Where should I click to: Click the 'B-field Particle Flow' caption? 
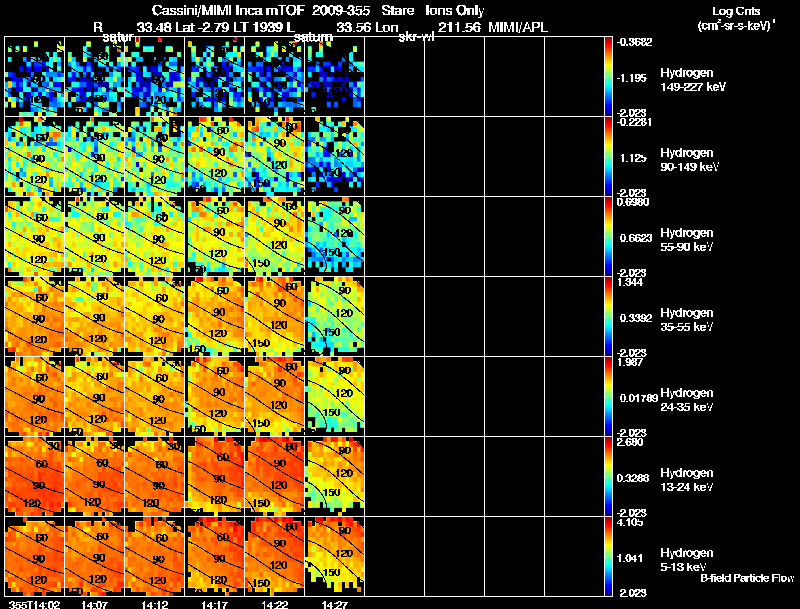747,578
